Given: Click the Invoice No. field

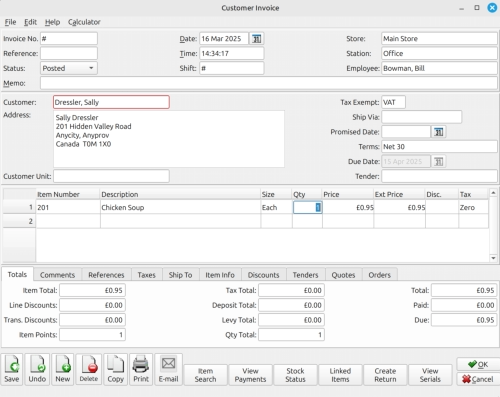Looking at the screenshot, I should click(69, 39).
